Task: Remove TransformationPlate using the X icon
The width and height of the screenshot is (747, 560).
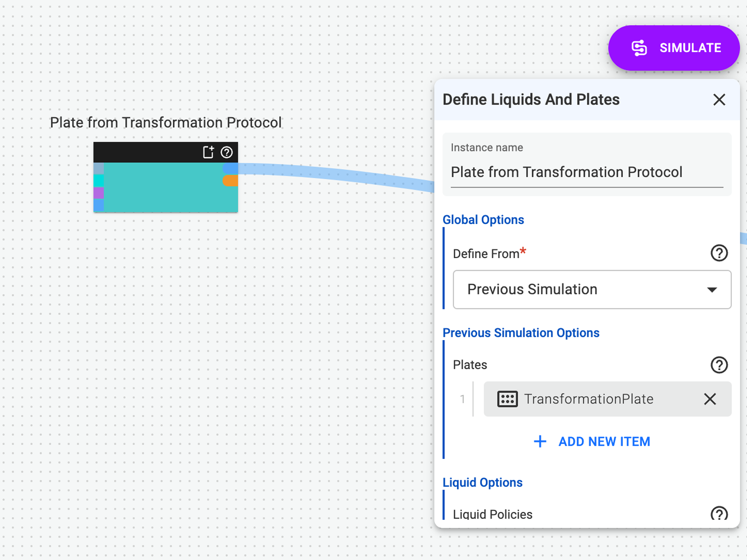Action: click(710, 399)
